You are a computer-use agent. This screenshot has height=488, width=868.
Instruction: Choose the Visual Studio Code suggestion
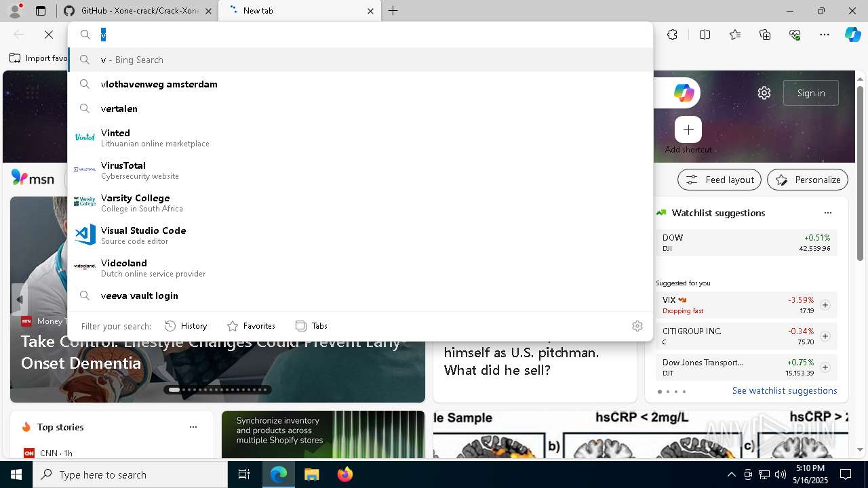(360, 235)
